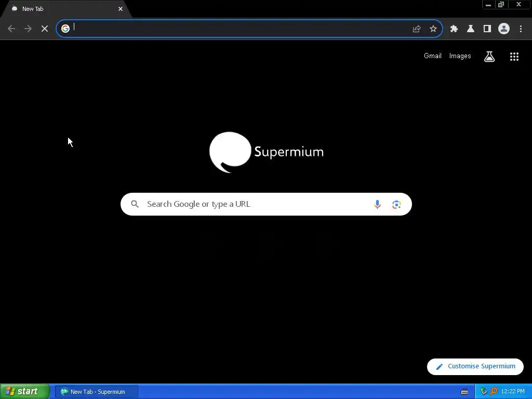Click the magnifier icon in the search box
This screenshot has width=532, height=399.
[135, 204]
